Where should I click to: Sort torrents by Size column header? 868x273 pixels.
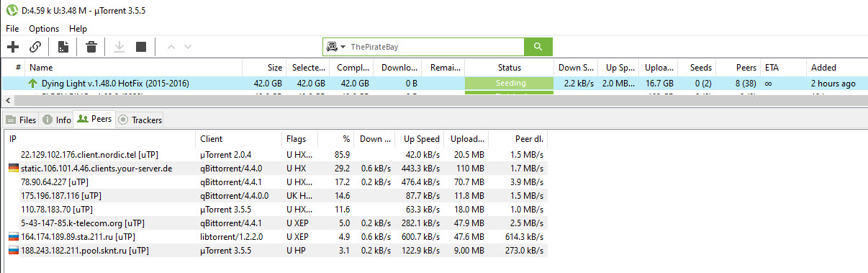click(x=275, y=68)
